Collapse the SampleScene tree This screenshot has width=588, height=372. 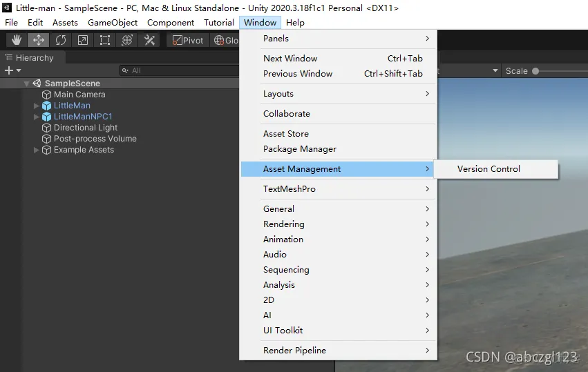point(26,84)
